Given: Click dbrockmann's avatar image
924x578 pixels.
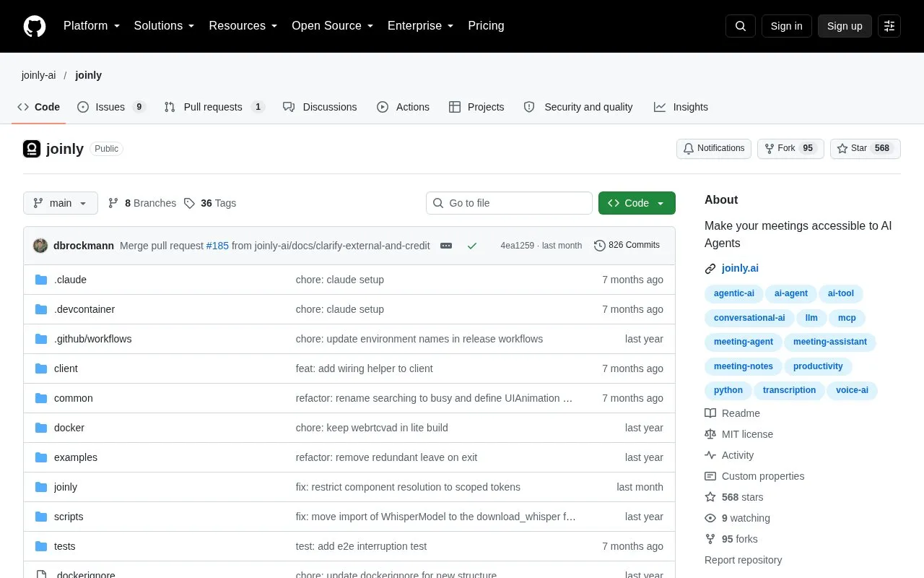Looking at the screenshot, I should [x=40, y=246].
